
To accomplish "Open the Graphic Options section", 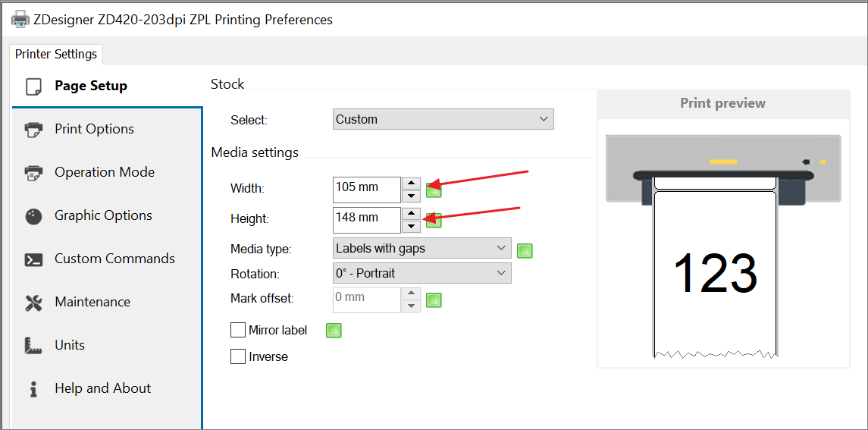I will tap(107, 215).
